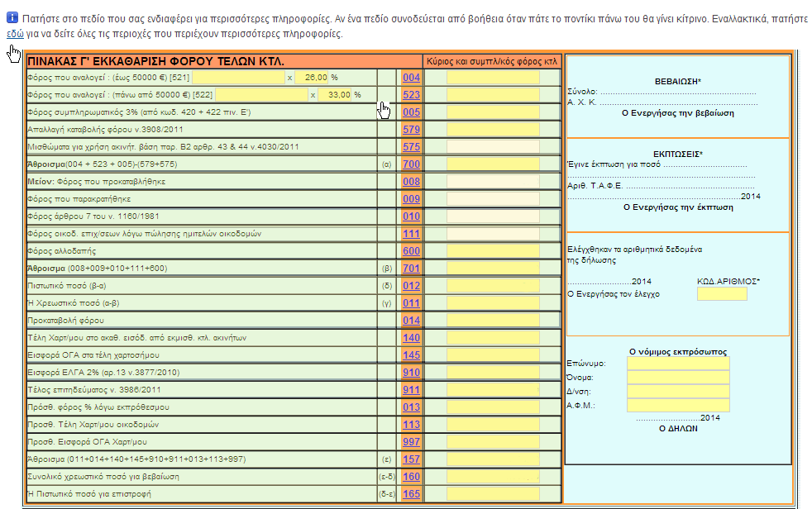Click the amount field for code 004
The height and width of the screenshot is (509, 812).
click(x=493, y=78)
